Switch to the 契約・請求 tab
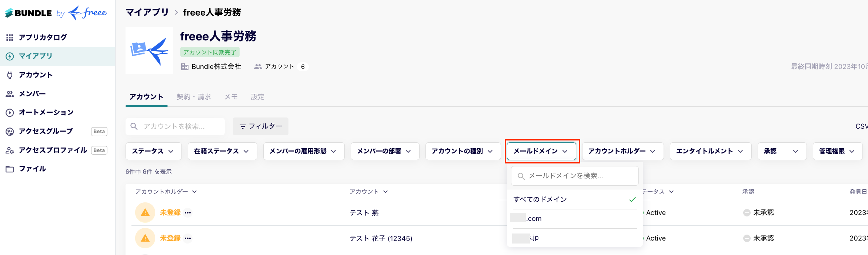 pos(194,97)
